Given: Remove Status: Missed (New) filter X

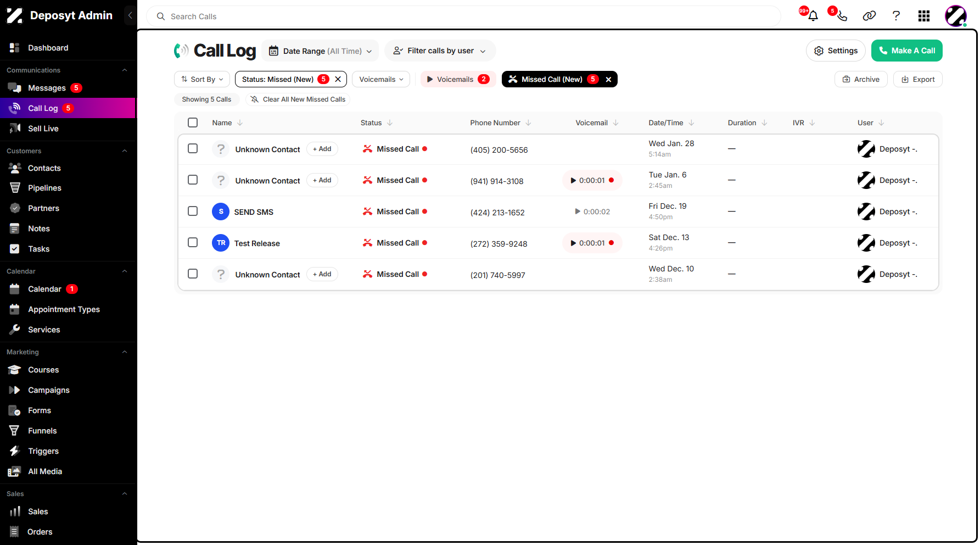Looking at the screenshot, I should tap(338, 79).
